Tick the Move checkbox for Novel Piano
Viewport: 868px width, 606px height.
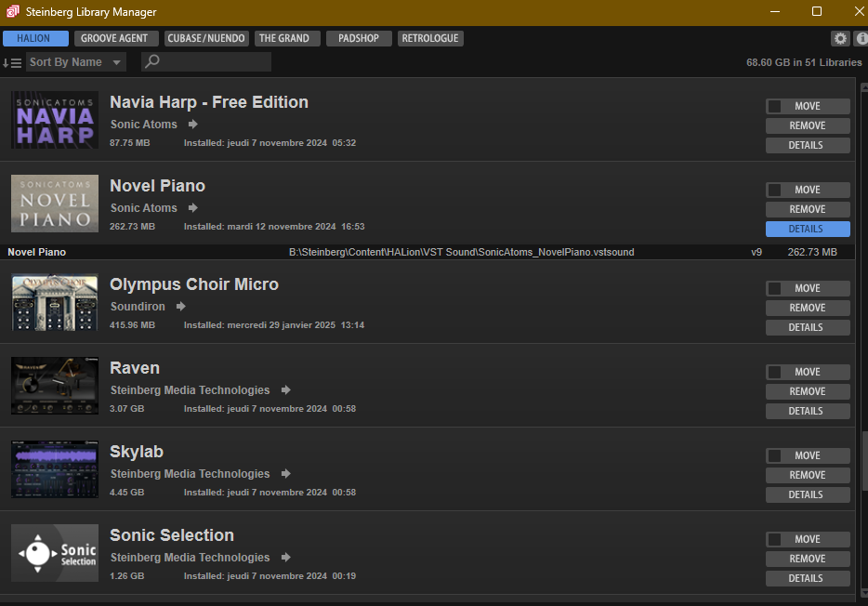tap(774, 190)
